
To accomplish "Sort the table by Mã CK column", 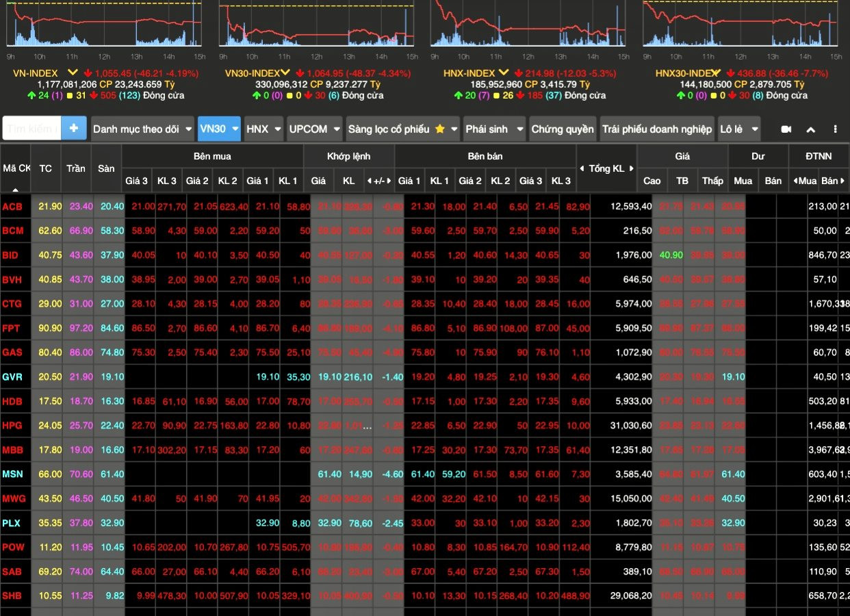I will [16, 168].
